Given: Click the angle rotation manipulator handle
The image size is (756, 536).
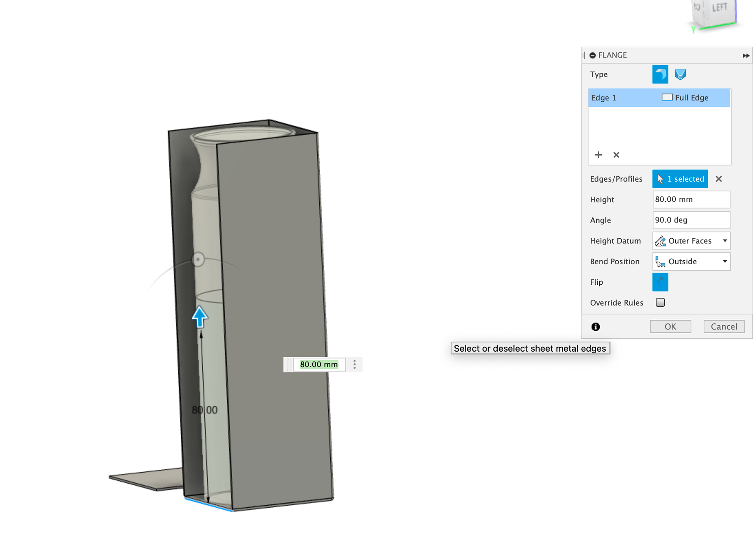Looking at the screenshot, I should tap(198, 259).
